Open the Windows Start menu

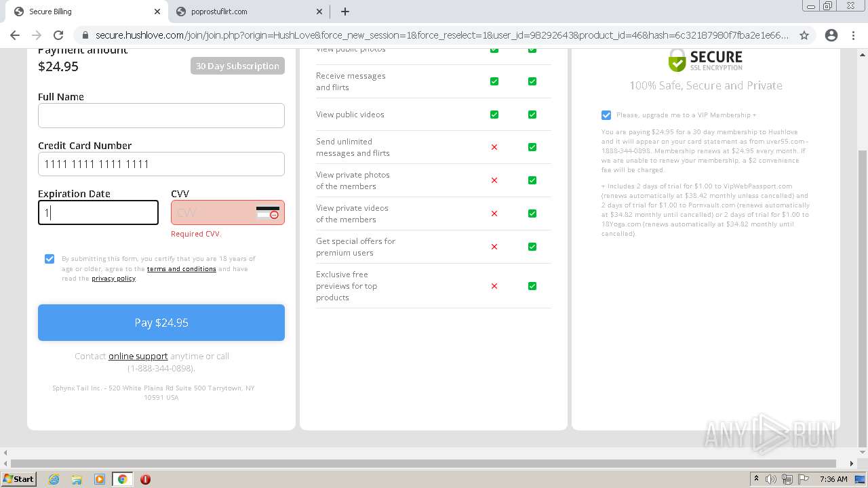(19, 479)
